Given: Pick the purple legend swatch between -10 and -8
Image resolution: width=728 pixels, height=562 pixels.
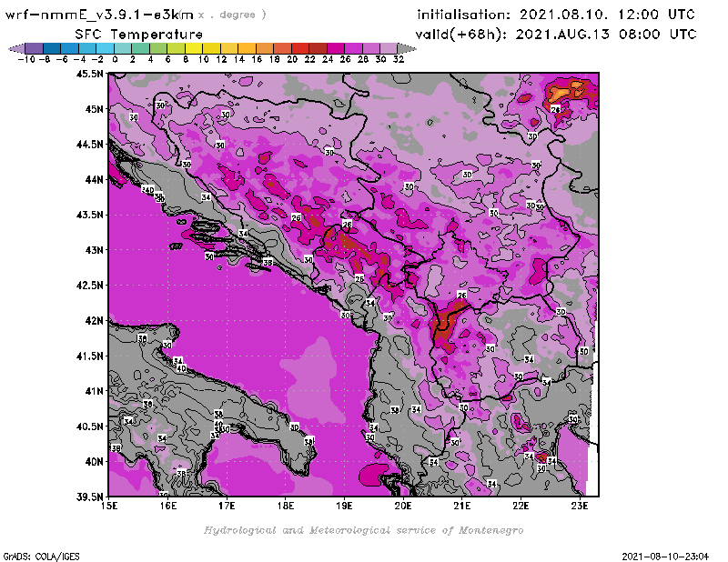Looking at the screenshot, I should coord(35,48).
